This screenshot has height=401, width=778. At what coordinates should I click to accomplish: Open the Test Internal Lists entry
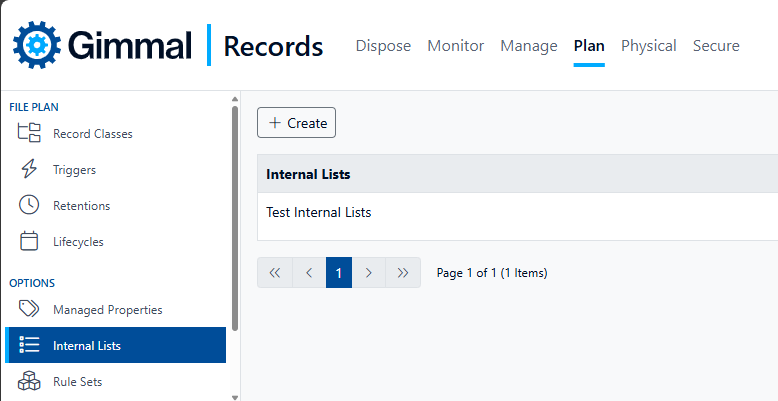(x=318, y=212)
